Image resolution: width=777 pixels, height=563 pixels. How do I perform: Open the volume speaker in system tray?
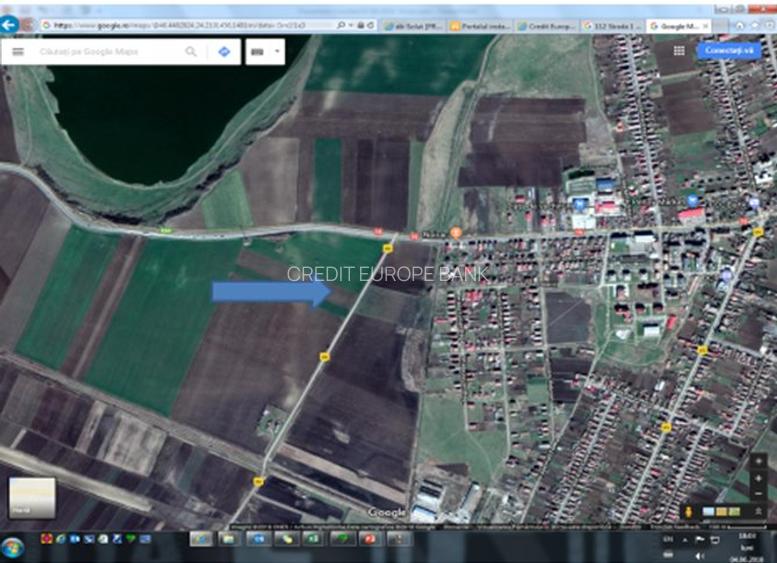pos(700,556)
